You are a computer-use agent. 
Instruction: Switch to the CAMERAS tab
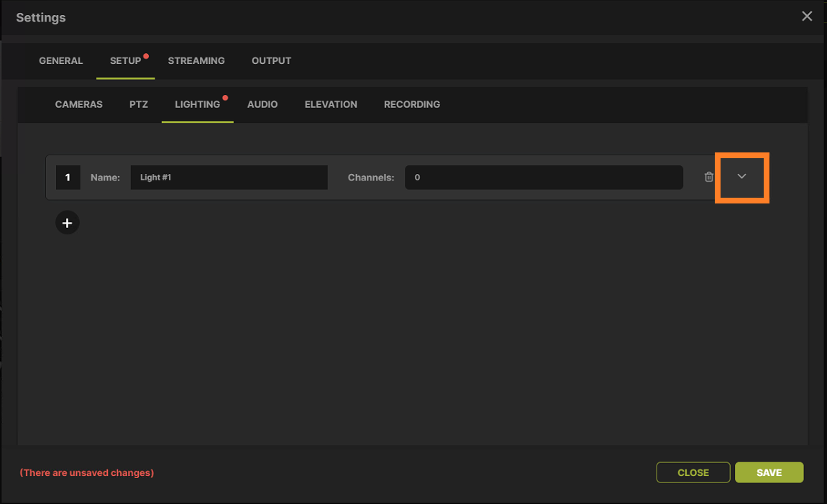[x=78, y=104]
